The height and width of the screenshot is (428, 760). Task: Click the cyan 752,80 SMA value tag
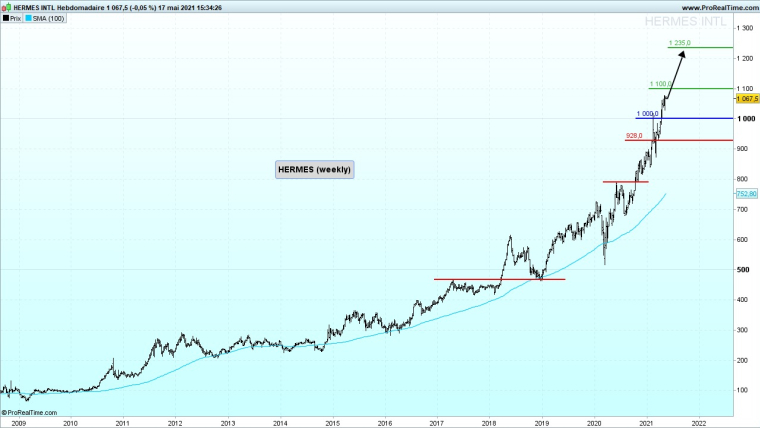click(x=746, y=193)
